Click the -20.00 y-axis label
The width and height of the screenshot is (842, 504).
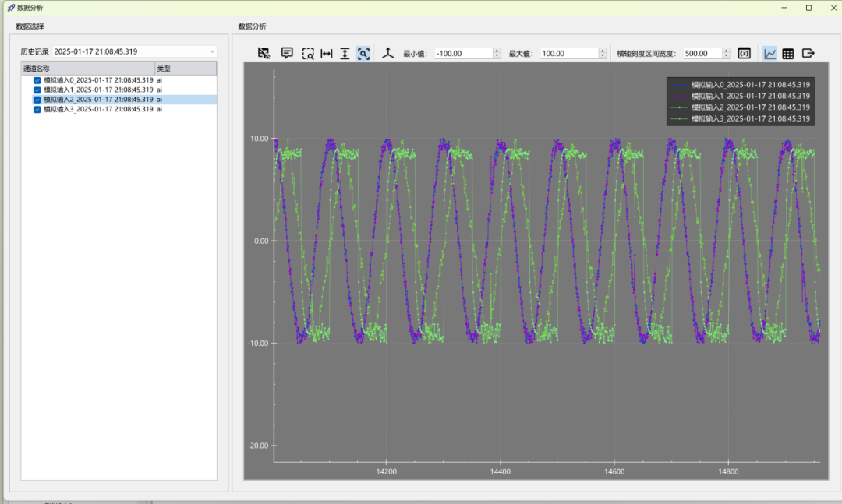[258, 446]
